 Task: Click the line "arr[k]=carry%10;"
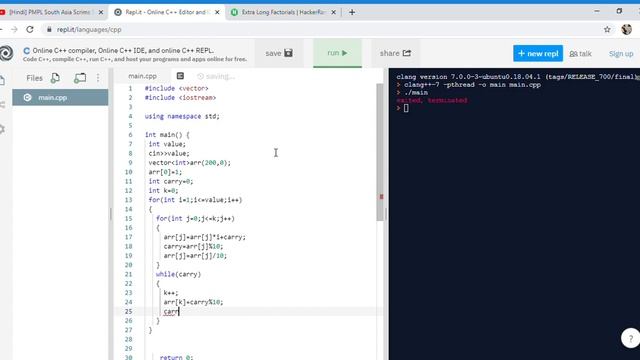click(x=193, y=302)
